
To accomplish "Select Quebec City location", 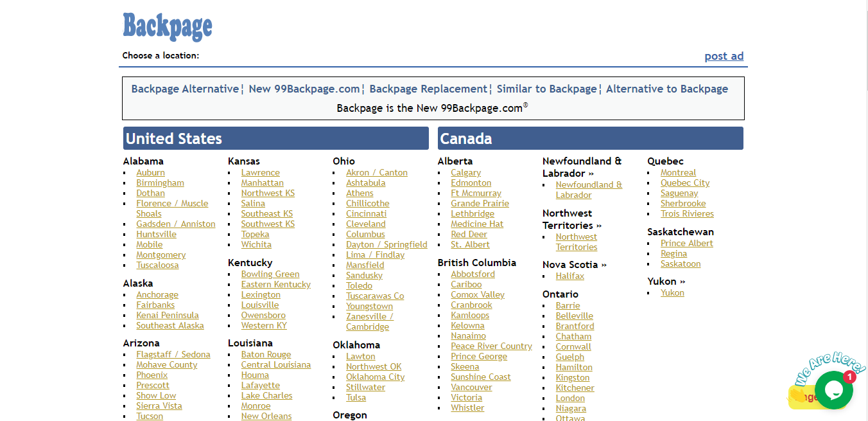I will pyautogui.click(x=685, y=183).
